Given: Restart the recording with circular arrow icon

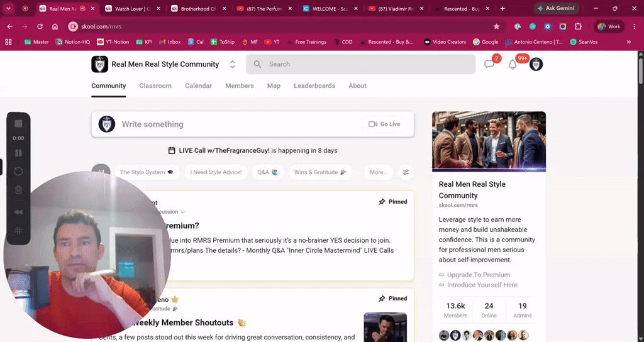Looking at the screenshot, I should click(x=18, y=171).
